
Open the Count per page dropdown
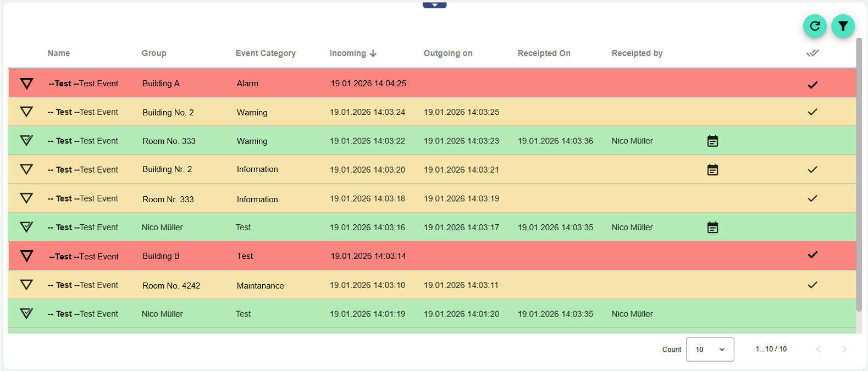710,350
